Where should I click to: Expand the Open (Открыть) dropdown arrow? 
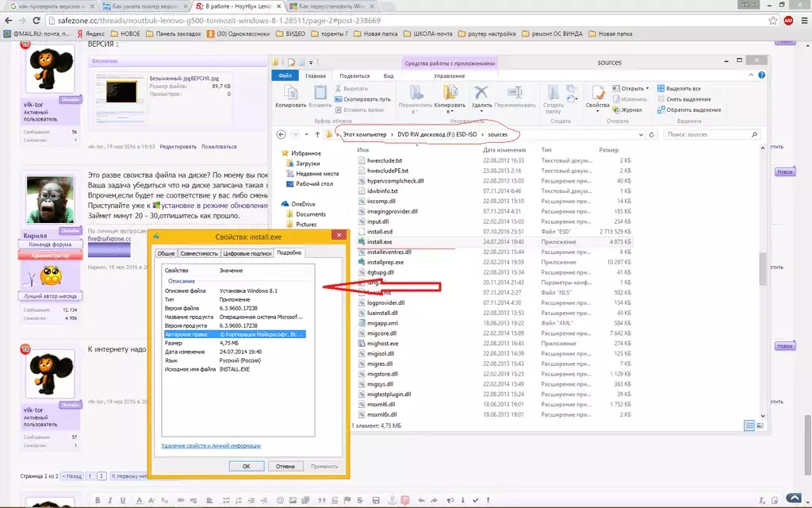pos(647,89)
